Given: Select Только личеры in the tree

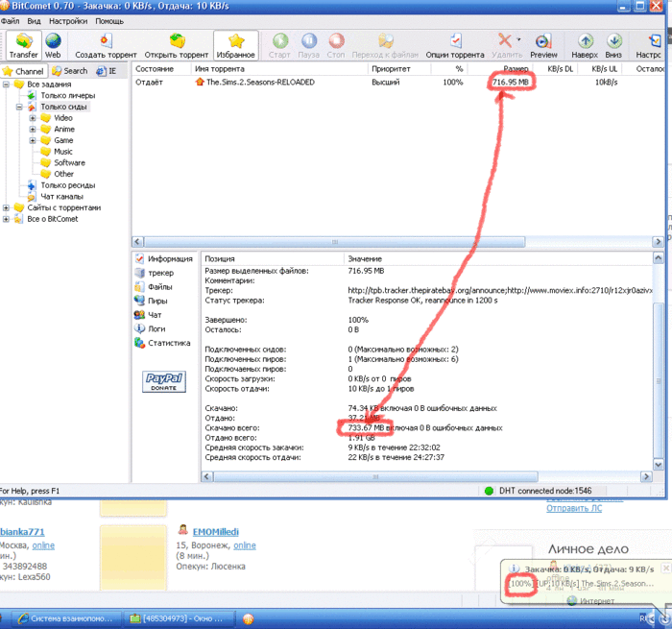Looking at the screenshot, I should [68, 96].
